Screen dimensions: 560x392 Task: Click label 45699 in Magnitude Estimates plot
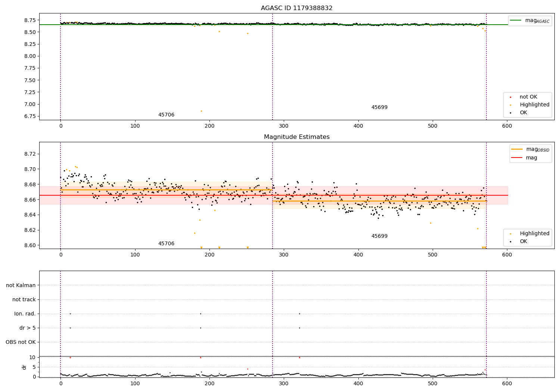coord(379,236)
